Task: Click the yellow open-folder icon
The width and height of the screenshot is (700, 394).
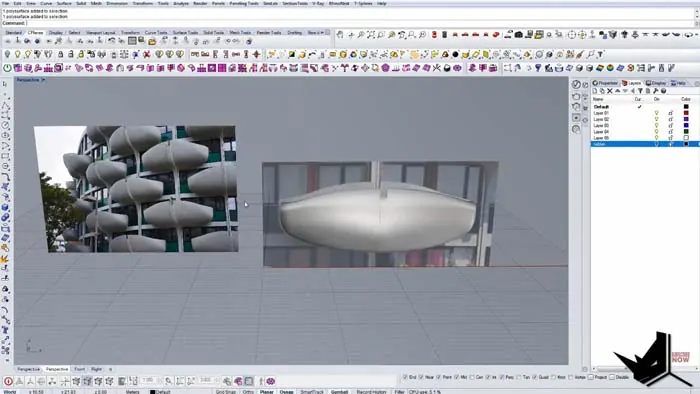Action: [x=152, y=41]
